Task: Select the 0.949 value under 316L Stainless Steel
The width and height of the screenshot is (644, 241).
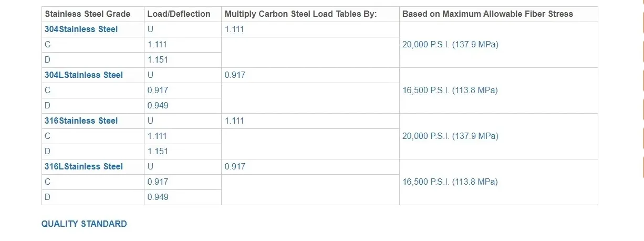Action: pos(158,197)
